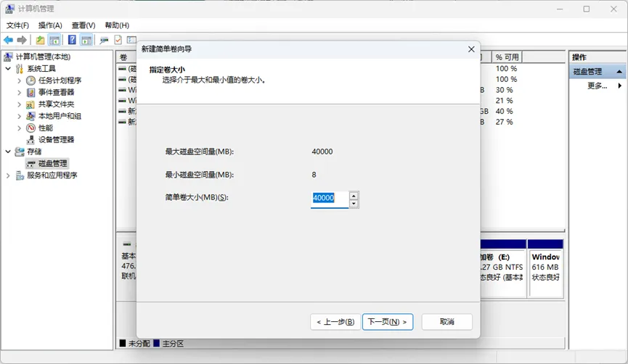Toggle the show/hide action pane icon

click(x=86, y=40)
